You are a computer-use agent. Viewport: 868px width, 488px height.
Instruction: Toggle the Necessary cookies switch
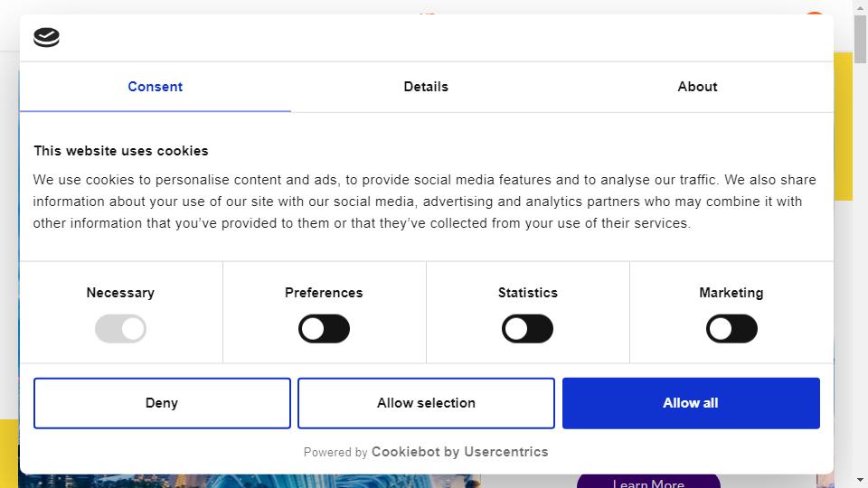coord(120,329)
